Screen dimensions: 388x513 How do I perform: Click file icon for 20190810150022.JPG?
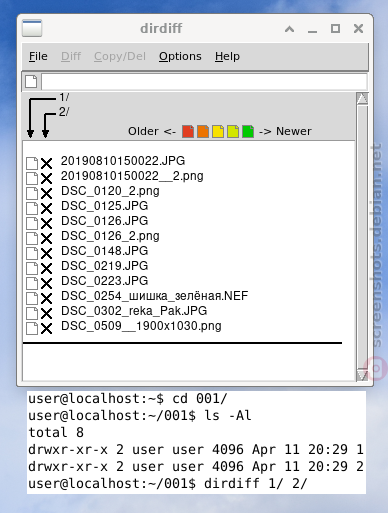tap(32, 163)
